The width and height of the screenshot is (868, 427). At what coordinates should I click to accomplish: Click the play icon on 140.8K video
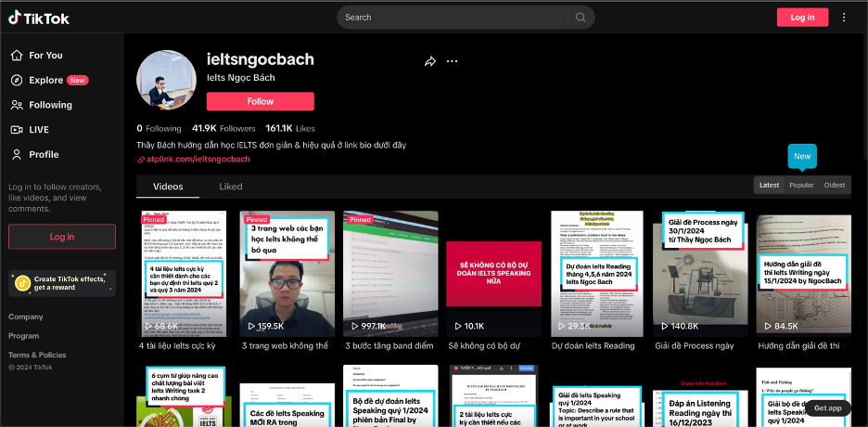pyautogui.click(x=665, y=326)
